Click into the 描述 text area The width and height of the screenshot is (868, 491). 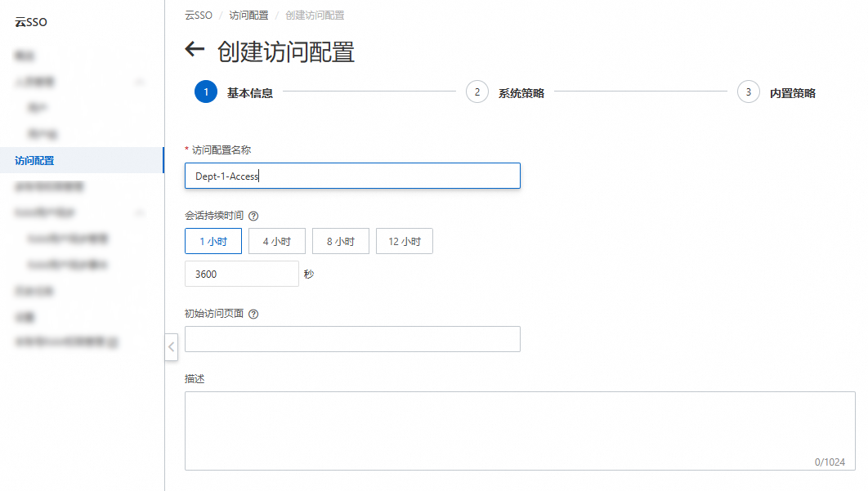click(x=520, y=431)
